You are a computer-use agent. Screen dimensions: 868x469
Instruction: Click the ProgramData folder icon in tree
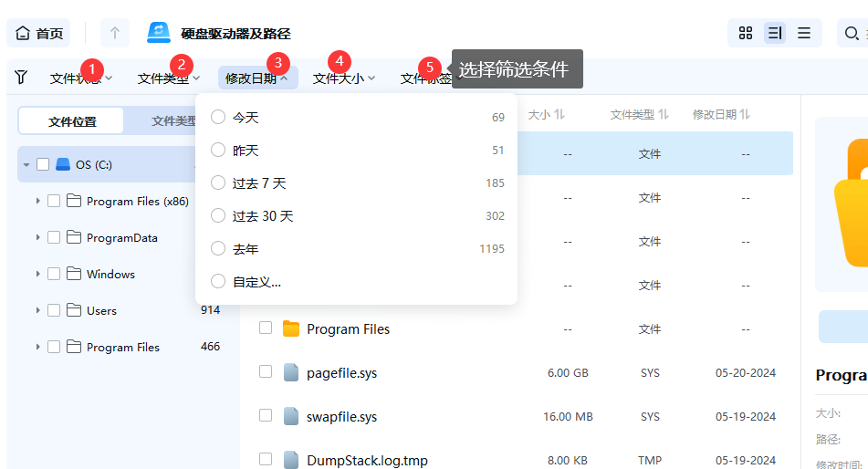point(74,237)
